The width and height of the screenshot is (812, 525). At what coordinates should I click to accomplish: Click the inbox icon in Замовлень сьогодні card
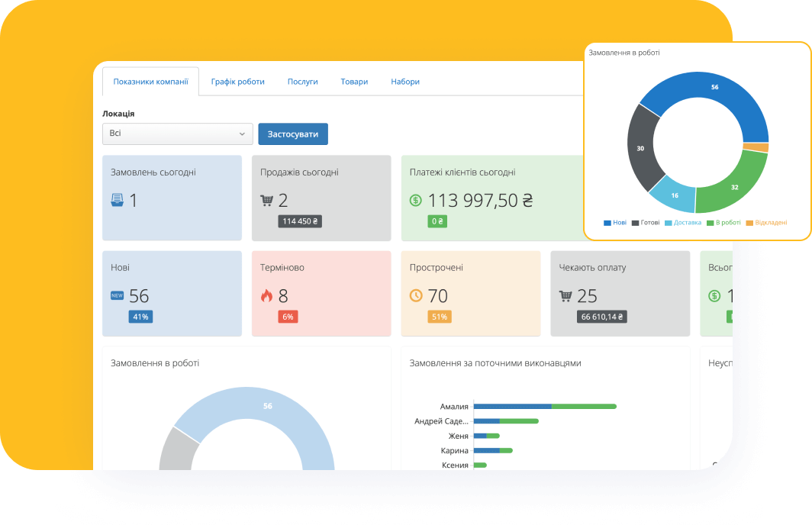(x=117, y=201)
